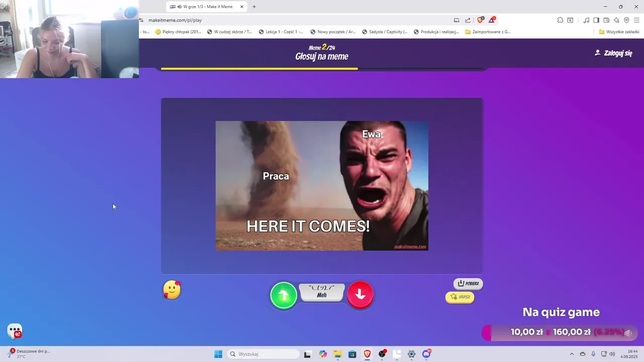Viewport: 644px width, 362px height.
Task: Open bookmark Nowy początek
Action: (x=333, y=32)
